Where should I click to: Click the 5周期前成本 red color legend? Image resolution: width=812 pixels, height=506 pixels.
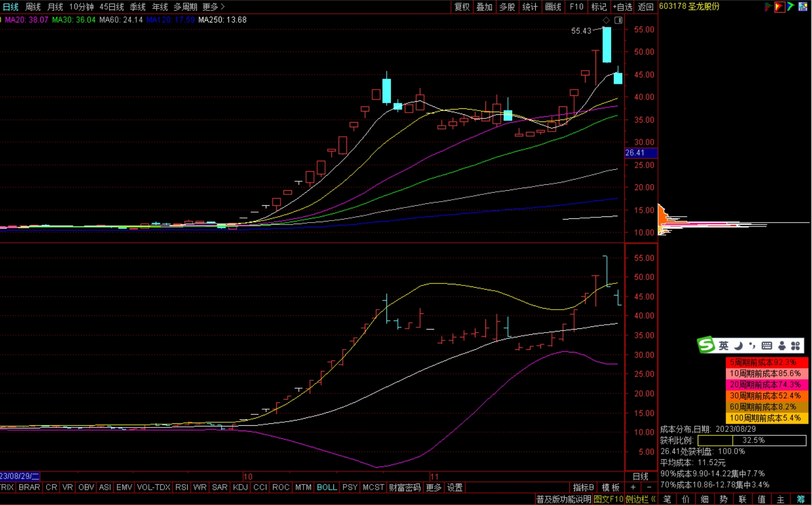pos(766,362)
